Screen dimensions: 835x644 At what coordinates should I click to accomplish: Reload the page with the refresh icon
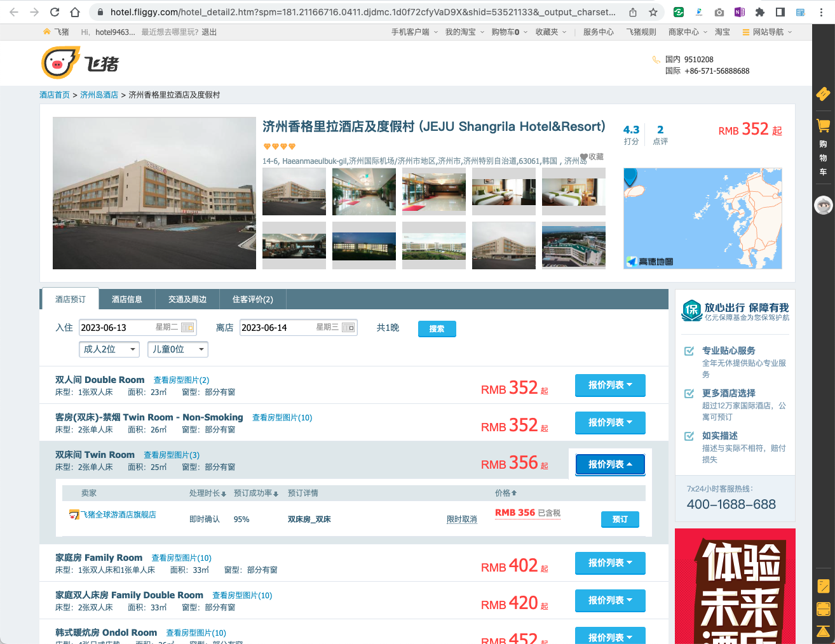(55, 12)
